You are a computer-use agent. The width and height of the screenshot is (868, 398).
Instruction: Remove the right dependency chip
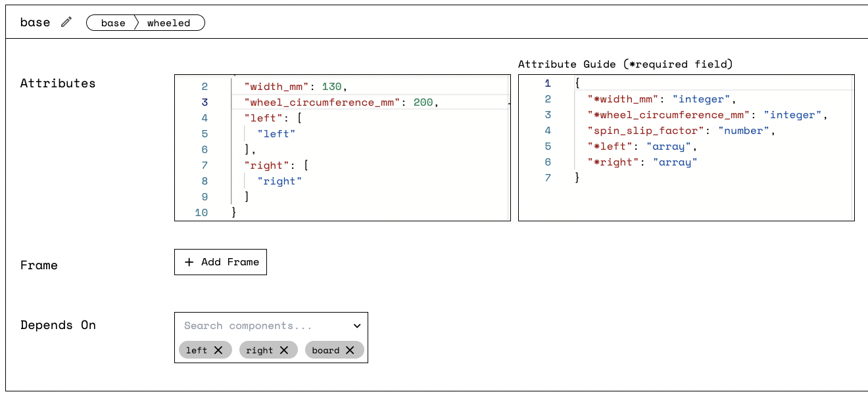tap(285, 349)
